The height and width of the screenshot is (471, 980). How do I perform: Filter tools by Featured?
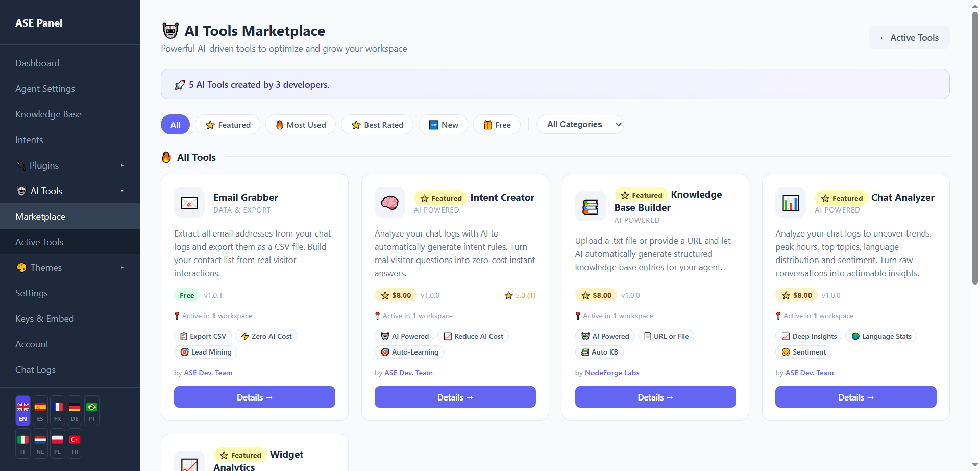[228, 125]
